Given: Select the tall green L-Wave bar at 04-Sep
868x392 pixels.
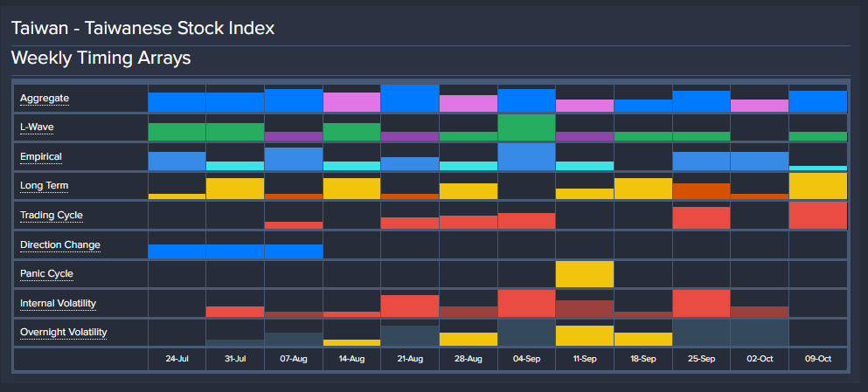Looking at the screenshot, I should tap(526, 127).
